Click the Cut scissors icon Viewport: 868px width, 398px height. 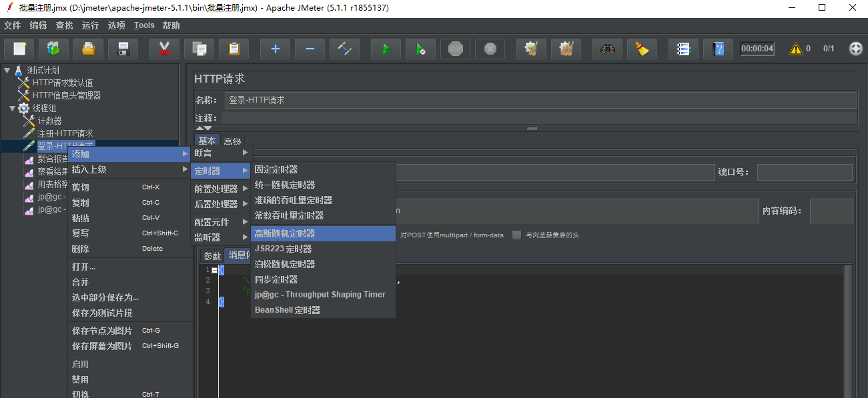(164, 49)
